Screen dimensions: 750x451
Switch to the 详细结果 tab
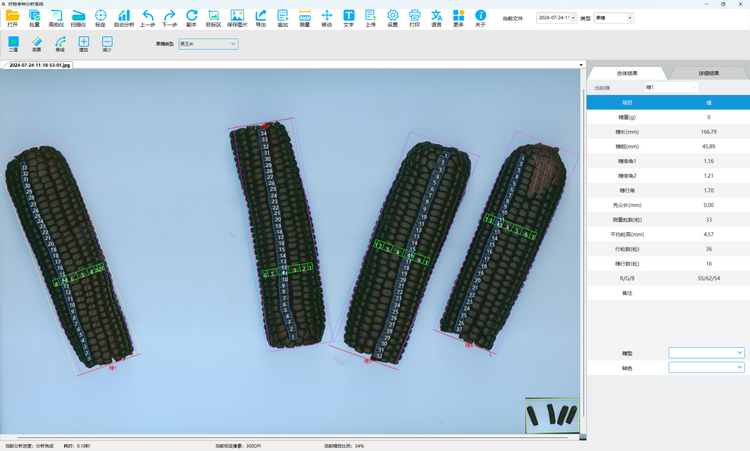click(x=708, y=73)
